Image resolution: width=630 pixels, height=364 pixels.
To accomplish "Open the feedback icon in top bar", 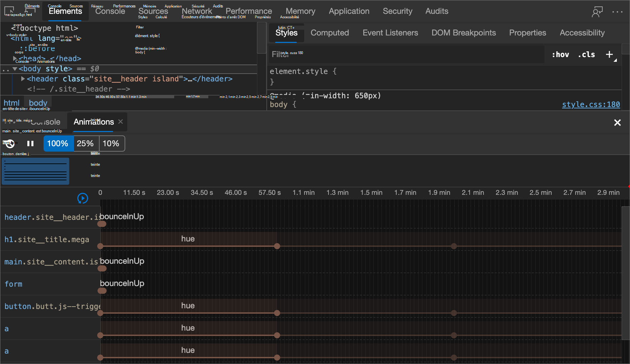I will 597,12.
